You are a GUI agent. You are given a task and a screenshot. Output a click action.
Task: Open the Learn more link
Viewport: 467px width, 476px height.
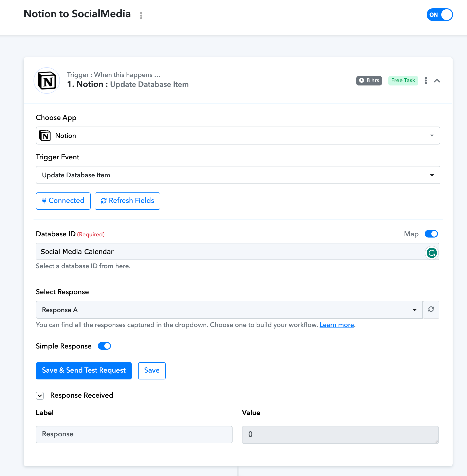[x=336, y=325]
